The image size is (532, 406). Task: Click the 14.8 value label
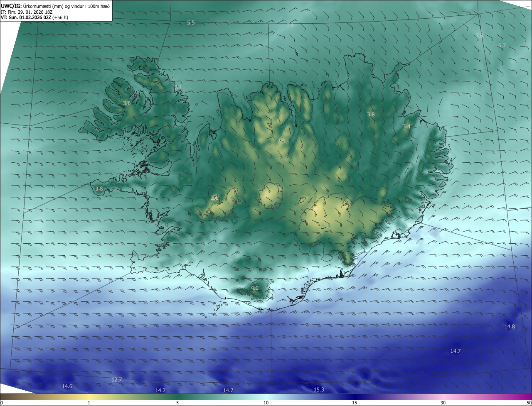(510, 326)
